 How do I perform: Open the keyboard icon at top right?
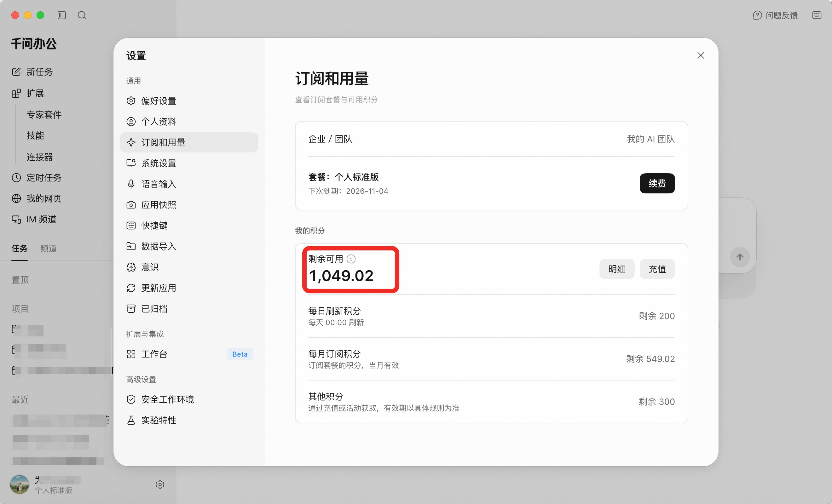click(817, 15)
